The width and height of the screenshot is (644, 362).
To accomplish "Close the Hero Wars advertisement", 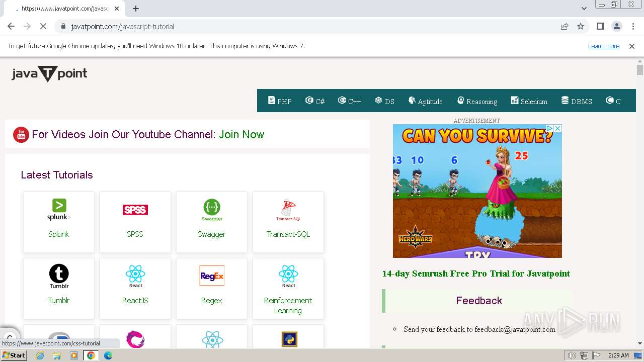I will coord(557,129).
